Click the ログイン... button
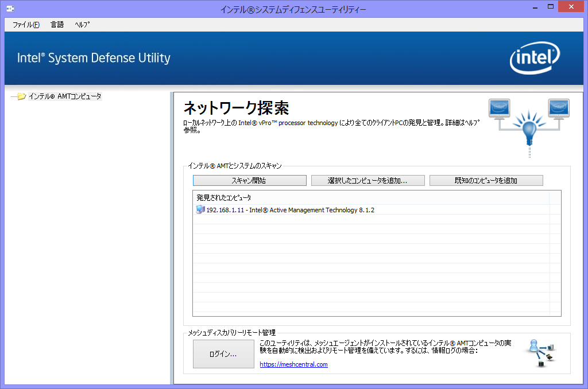 223,354
